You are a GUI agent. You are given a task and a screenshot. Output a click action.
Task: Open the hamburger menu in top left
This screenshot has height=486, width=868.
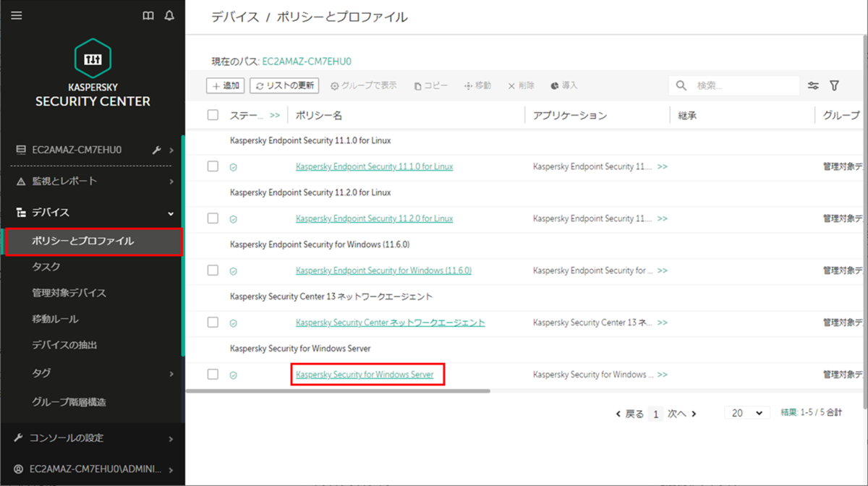click(16, 15)
